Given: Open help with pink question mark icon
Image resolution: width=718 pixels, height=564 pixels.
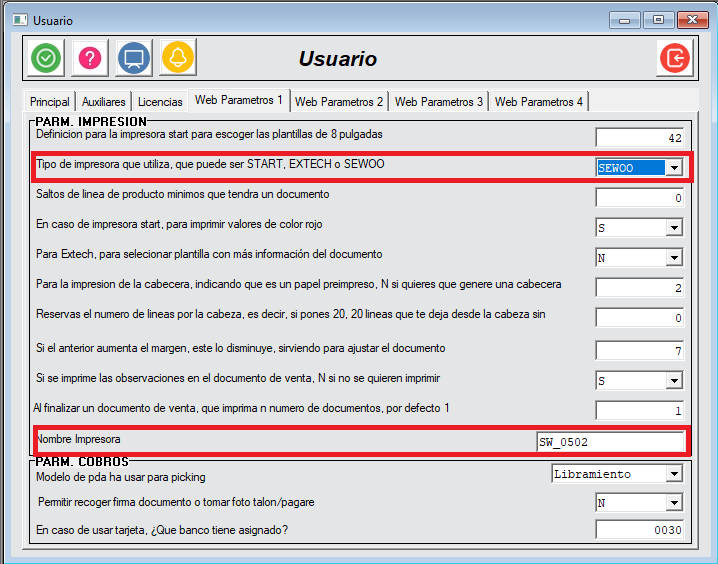Looking at the screenshot, I should (90, 58).
